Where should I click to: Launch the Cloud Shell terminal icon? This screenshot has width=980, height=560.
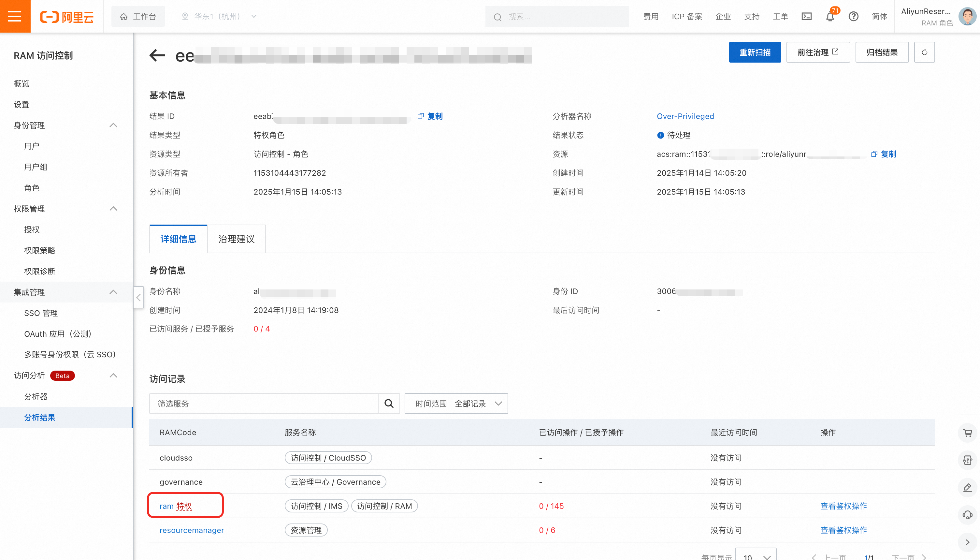coord(807,17)
